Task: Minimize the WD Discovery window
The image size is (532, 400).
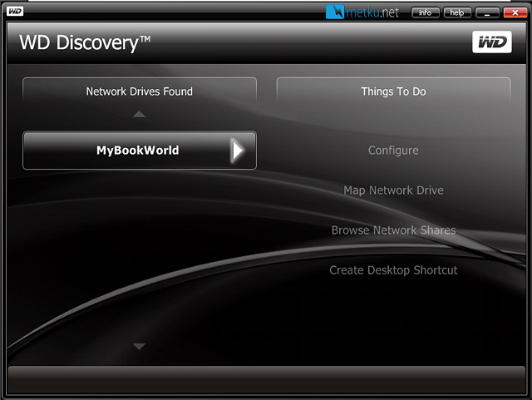Action: click(x=487, y=13)
